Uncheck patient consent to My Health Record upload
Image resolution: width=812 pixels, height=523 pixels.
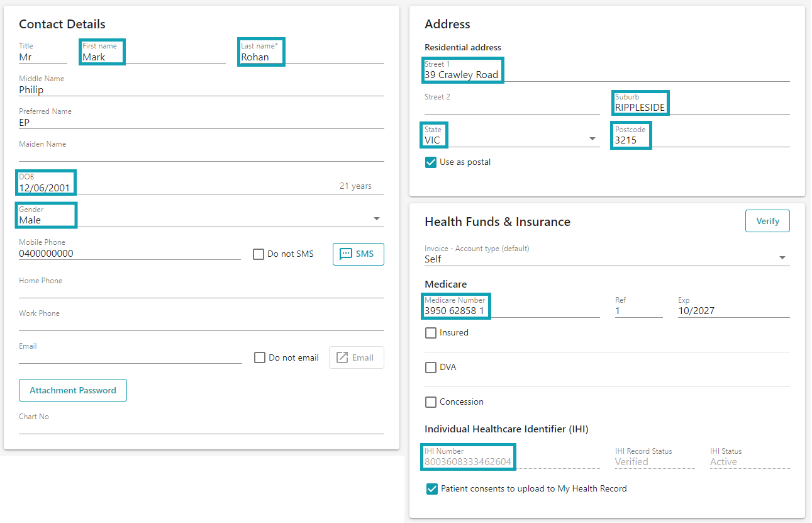432,488
